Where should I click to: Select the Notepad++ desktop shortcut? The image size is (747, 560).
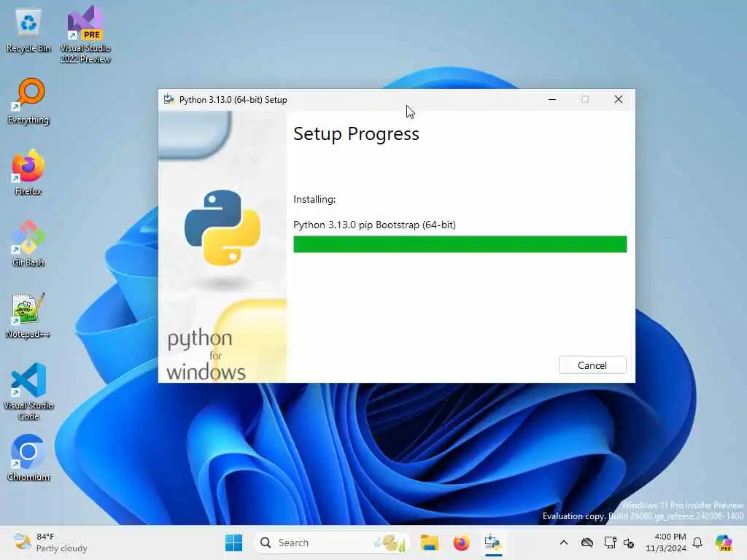(28, 315)
